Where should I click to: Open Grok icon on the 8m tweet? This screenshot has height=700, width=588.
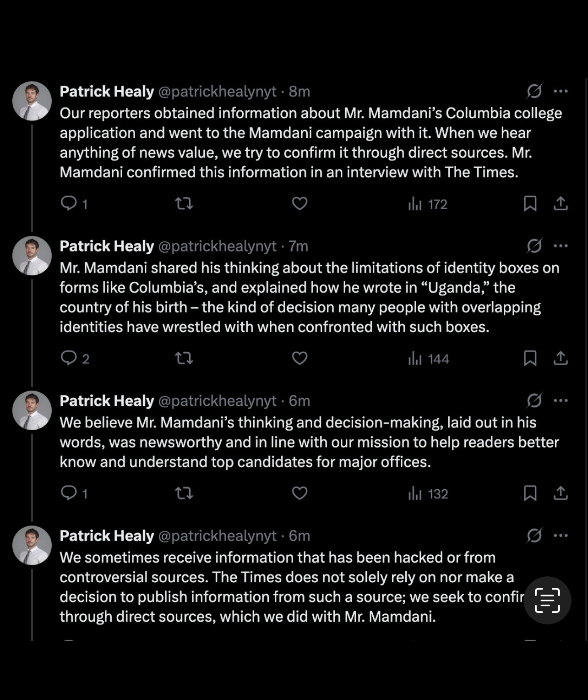(x=534, y=91)
